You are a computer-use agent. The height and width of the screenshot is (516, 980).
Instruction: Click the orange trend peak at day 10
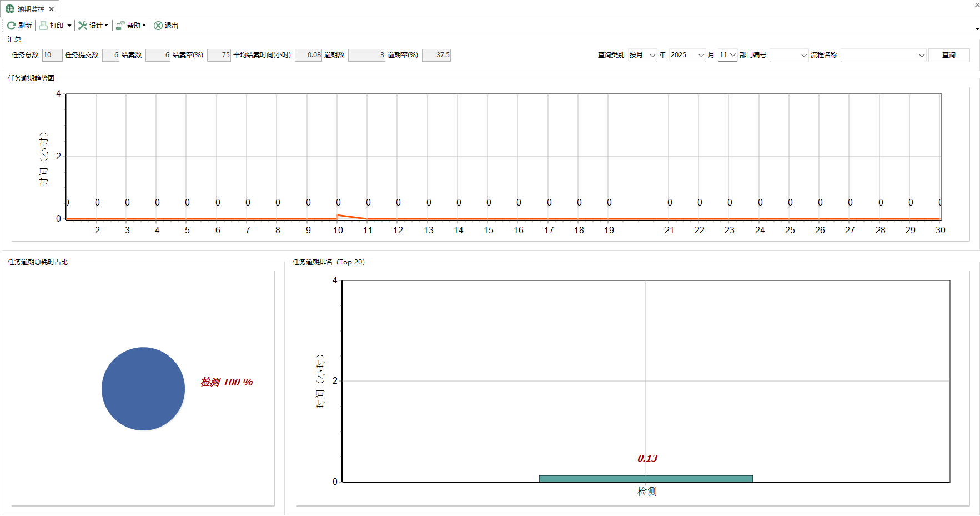point(338,215)
